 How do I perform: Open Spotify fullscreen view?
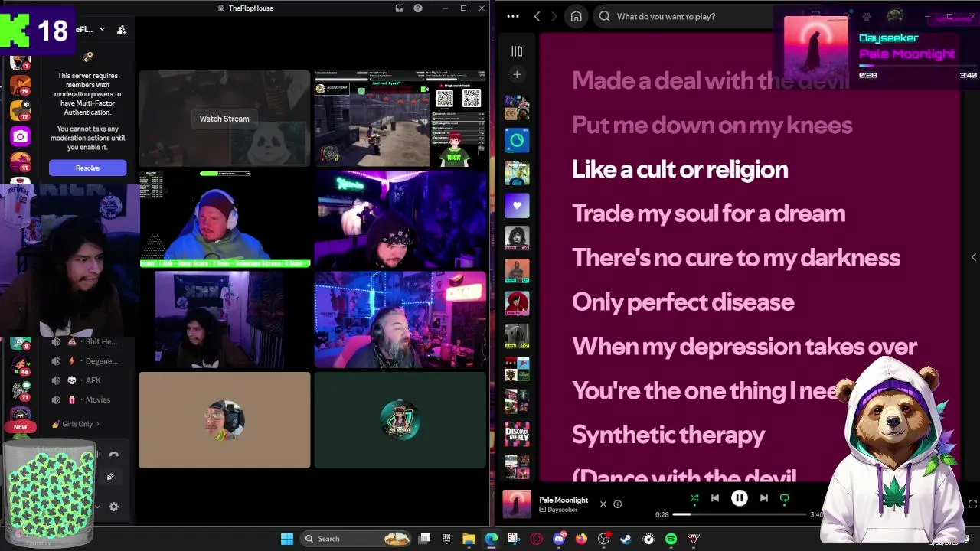972,504
